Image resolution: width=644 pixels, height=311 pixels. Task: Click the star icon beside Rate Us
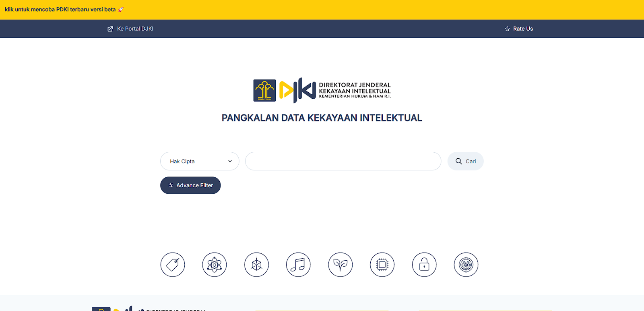pyautogui.click(x=507, y=29)
